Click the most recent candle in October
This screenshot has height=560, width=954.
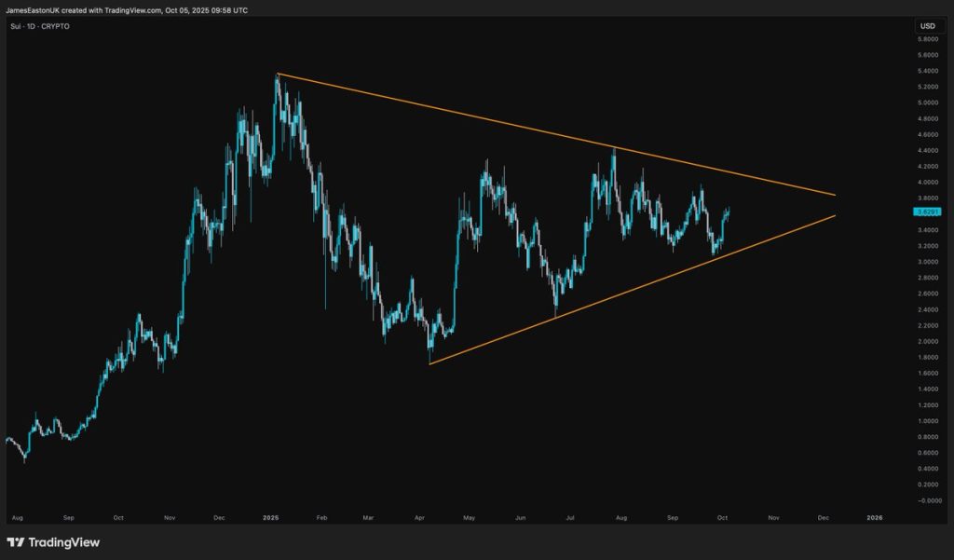pos(728,211)
